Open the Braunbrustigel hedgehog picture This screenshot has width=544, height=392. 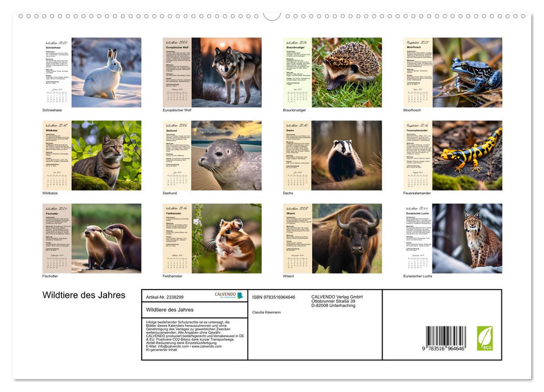click(x=347, y=72)
